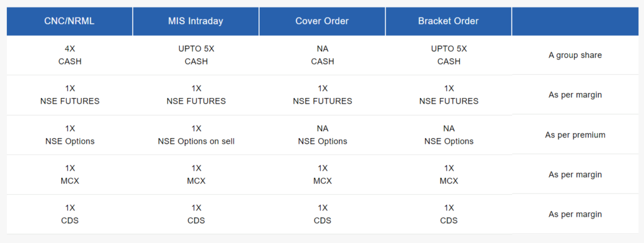
Task: Select the A group share cell
Action: (x=575, y=55)
